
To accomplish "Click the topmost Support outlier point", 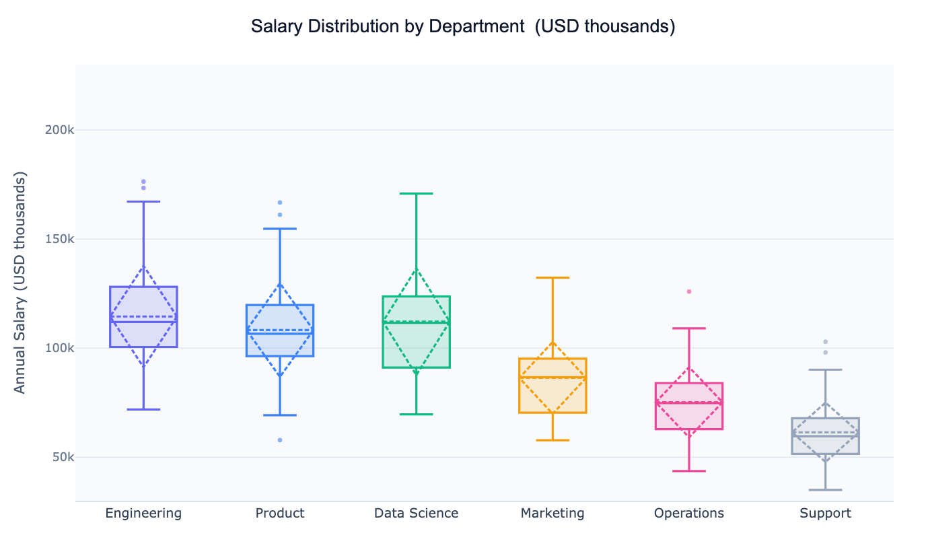I will [825, 342].
